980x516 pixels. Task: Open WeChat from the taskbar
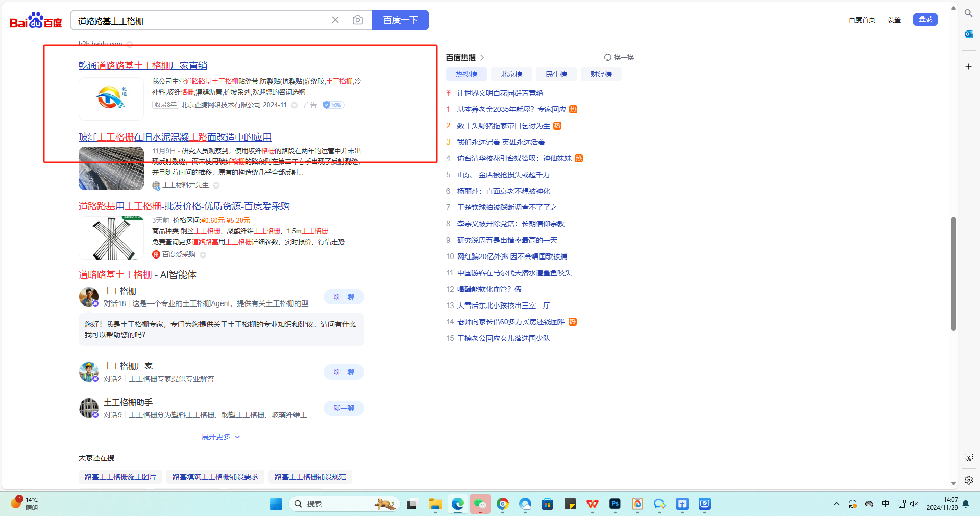[480, 504]
